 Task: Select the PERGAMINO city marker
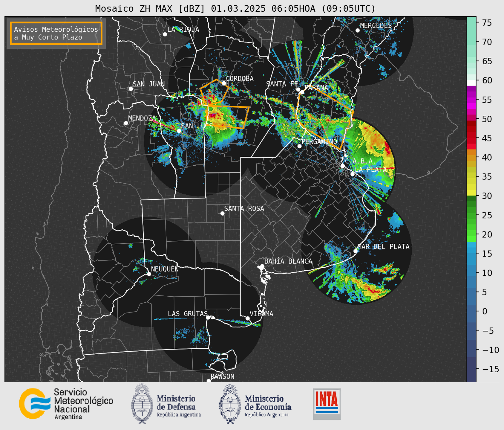(x=300, y=146)
